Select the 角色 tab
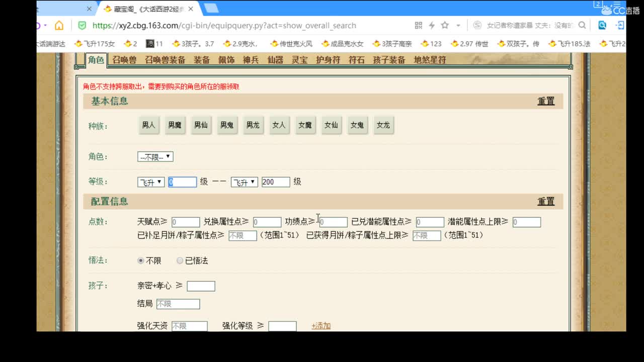Image resolution: width=644 pixels, height=362 pixels. [x=96, y=60]
